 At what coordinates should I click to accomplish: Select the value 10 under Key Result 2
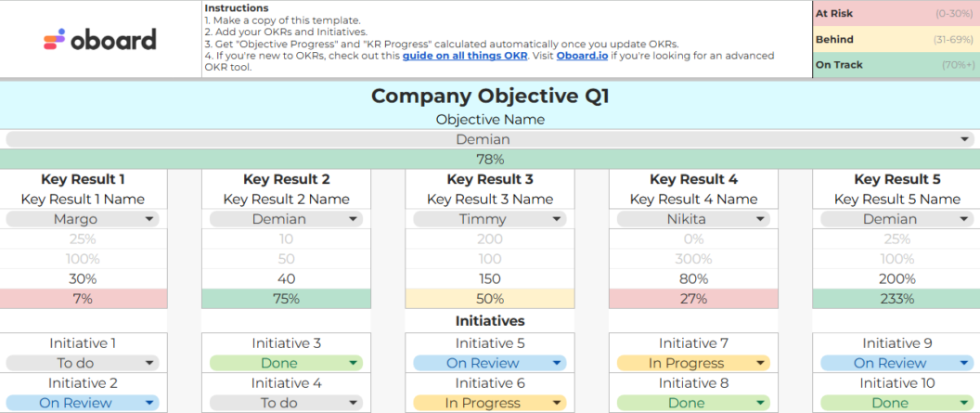pyautogui.click(x=286, y=239)
